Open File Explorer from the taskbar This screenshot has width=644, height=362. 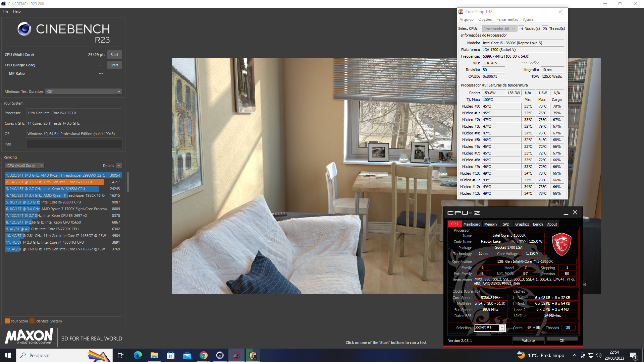click(154, 355)
